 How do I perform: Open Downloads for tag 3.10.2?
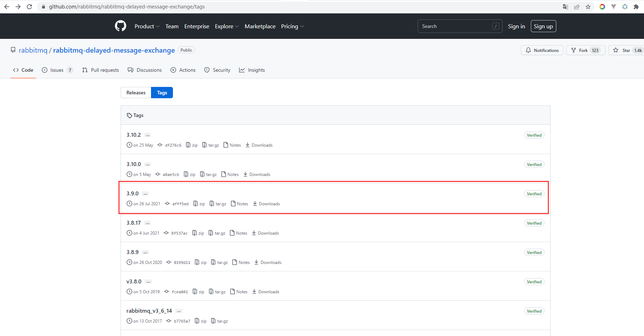[x=259, y=145]
